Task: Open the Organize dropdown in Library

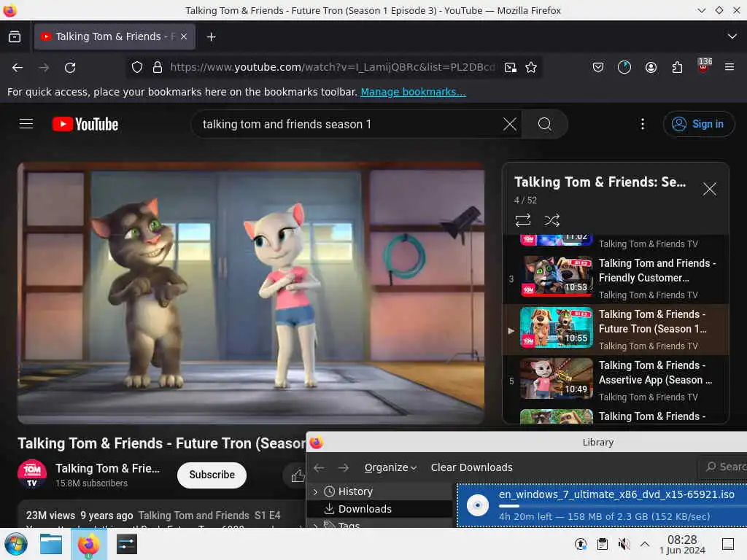Action: pos(390,467)
